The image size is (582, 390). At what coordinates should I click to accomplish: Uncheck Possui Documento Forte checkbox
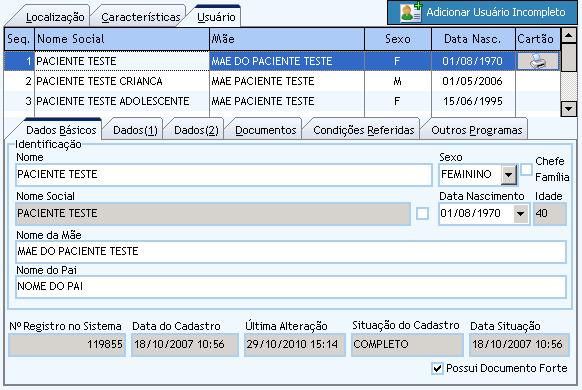click(438, 368)
